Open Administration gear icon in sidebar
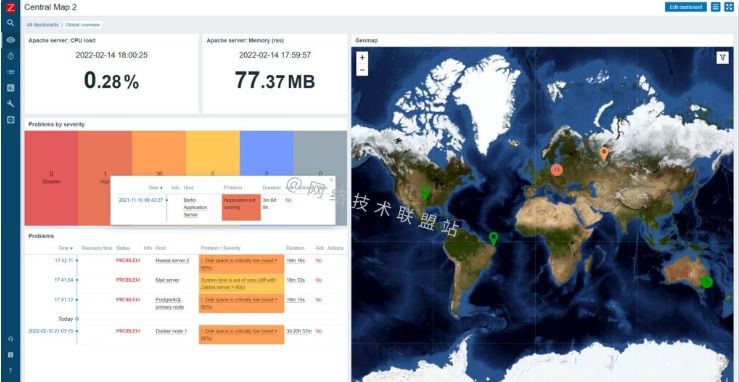Viewport: 739px width, 382px height. click(10, 120)
